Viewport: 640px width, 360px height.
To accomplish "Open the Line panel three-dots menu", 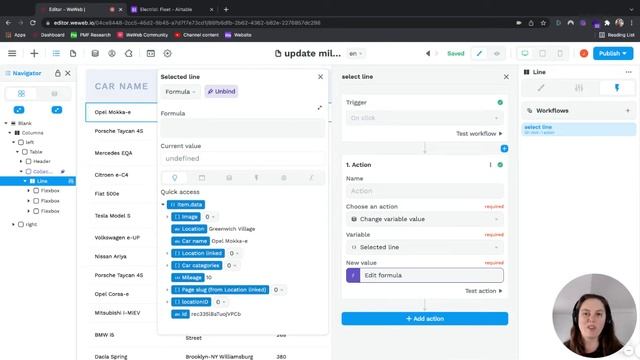I will pos(628,72).
